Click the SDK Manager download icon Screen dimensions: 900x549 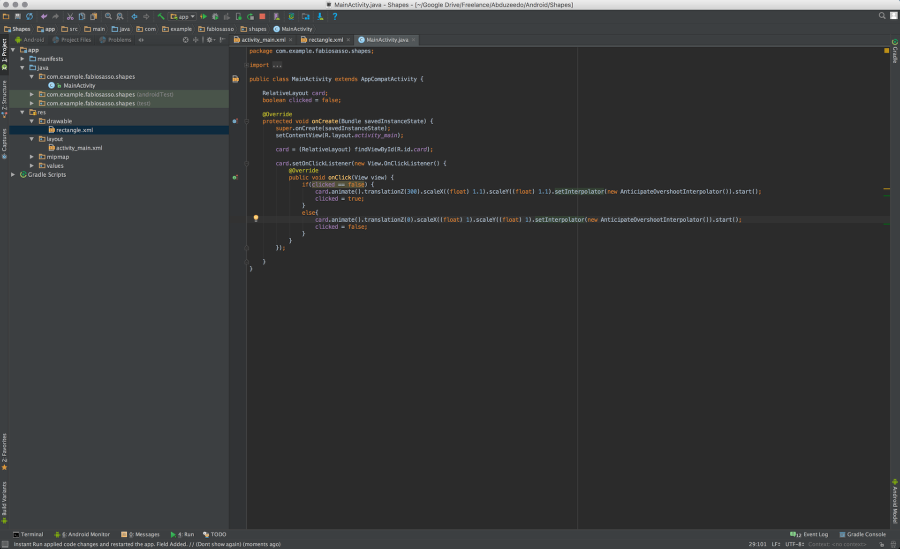(320, 17)
